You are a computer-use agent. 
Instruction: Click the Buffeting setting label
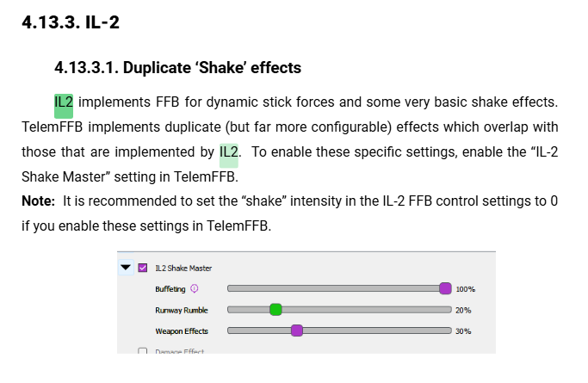[170, 289]
